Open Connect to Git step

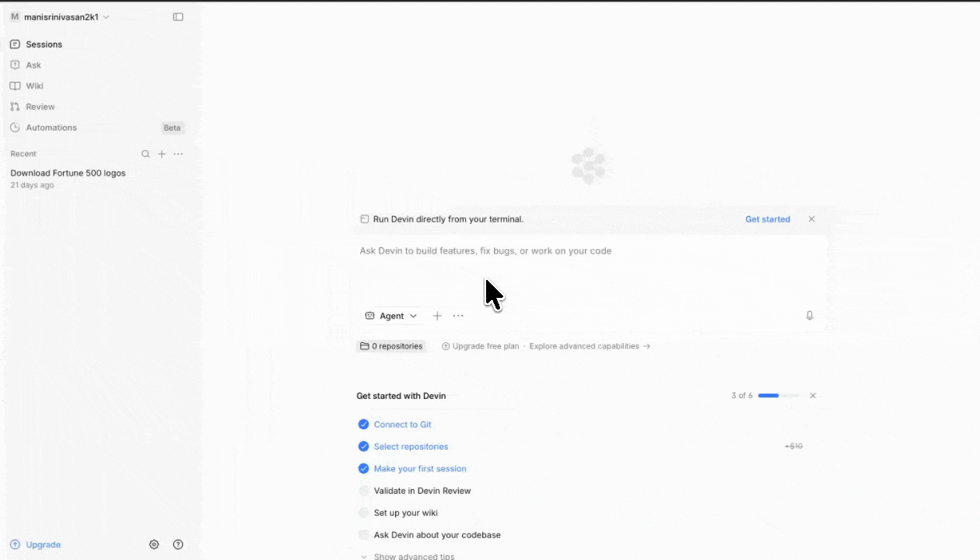402,425
